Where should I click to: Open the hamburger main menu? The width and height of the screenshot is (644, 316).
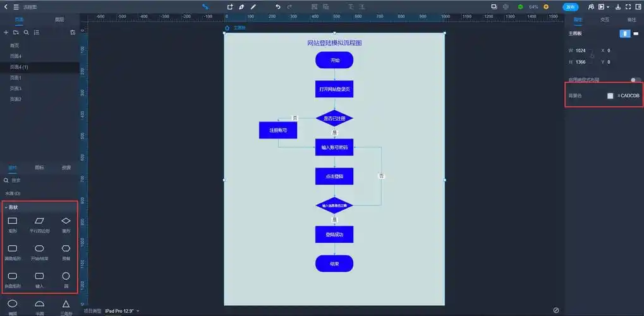tap(16, 6)
